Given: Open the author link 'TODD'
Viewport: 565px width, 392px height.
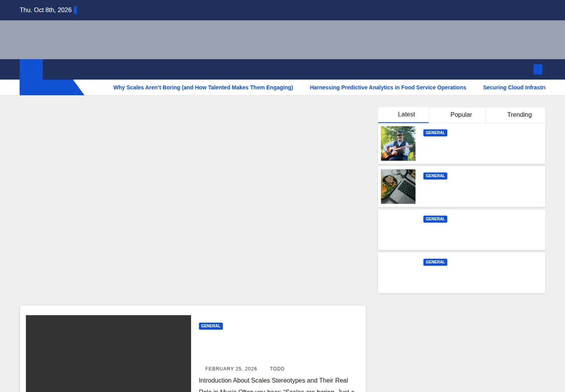Looking at the screenshot, I should point(277,369).
